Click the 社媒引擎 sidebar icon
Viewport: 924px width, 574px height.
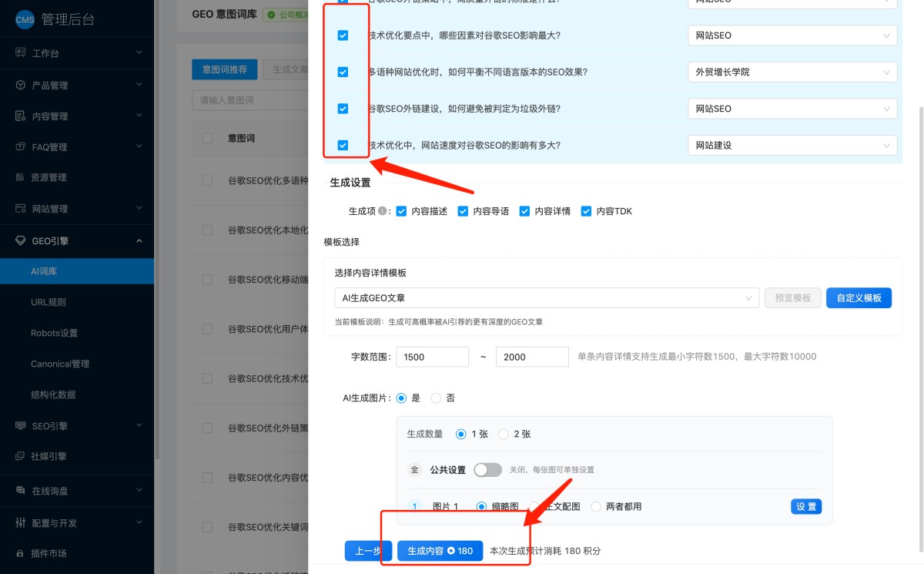(x=21, y=456)
